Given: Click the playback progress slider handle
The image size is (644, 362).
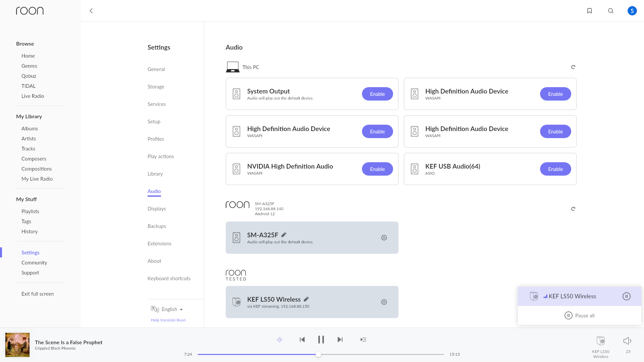Looking at the screenshot, I should pos(318,354).
